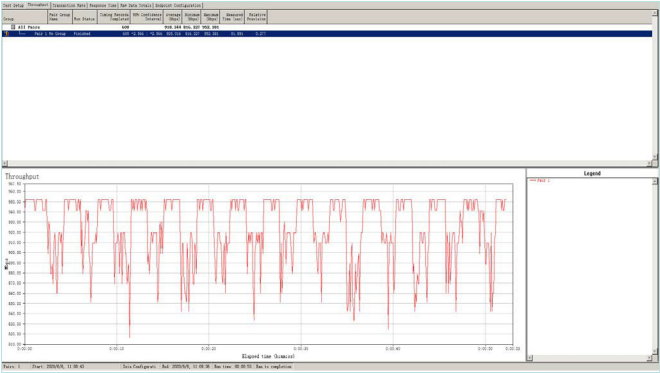Select the Throughput tab
Viewport: 660px width, 373px height.
(38, 5)
